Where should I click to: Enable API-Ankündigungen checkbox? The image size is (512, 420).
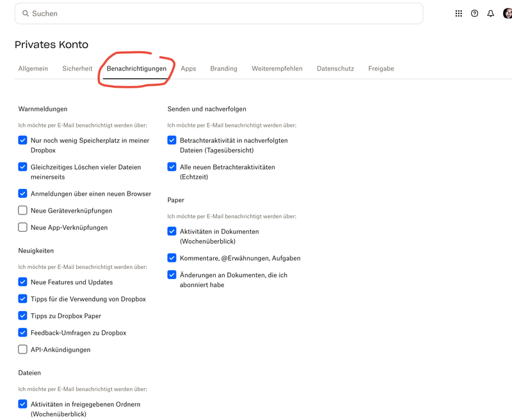click(23, 350)
